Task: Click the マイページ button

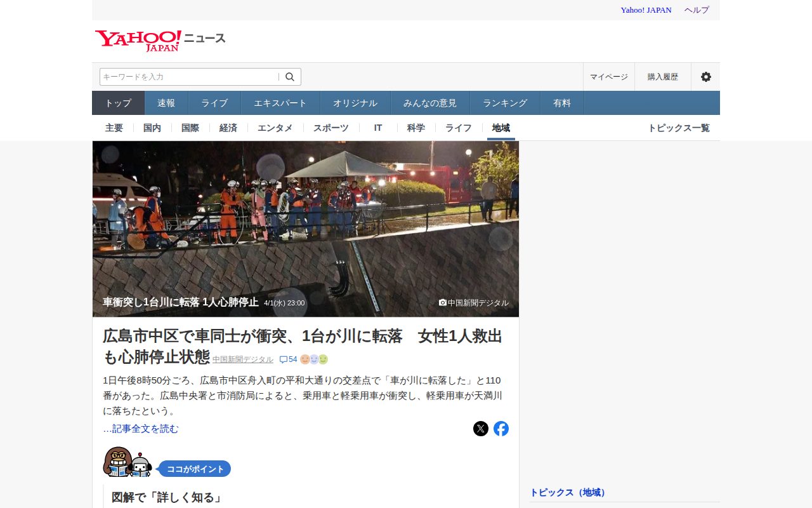Action: pos(609,77)
